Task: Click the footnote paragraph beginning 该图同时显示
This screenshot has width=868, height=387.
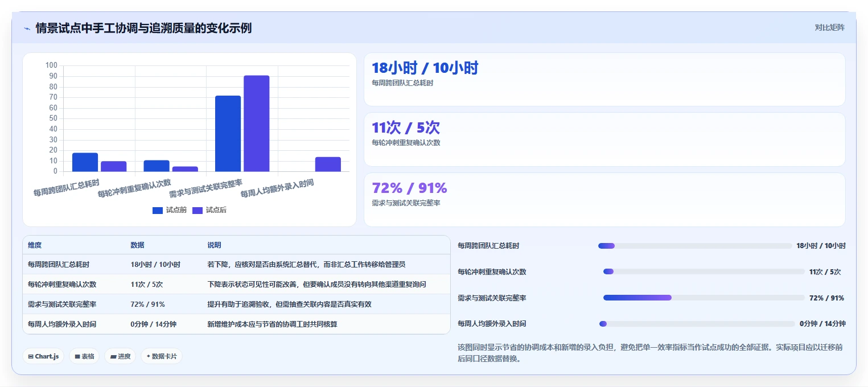Action: (651, 353)
